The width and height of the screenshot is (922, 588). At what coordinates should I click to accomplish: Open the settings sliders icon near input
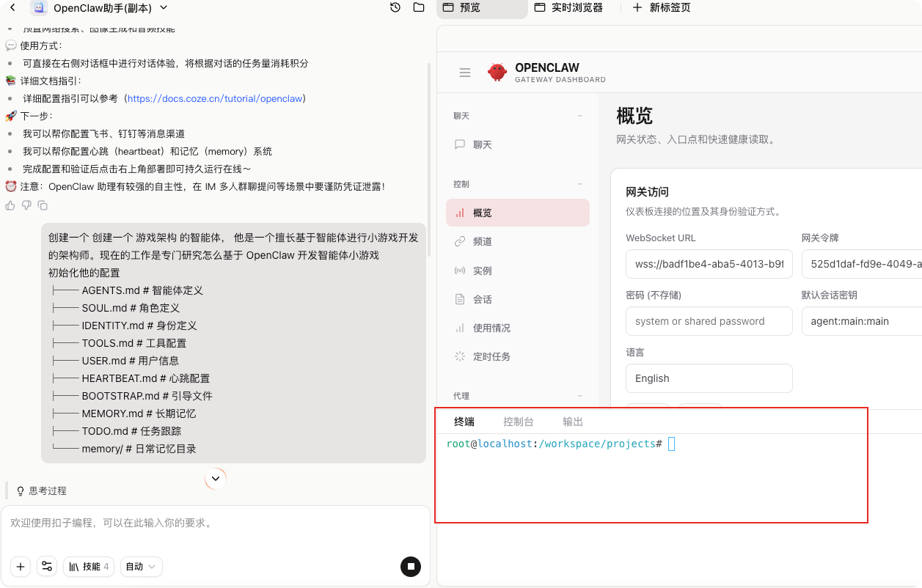click(47, 566)
